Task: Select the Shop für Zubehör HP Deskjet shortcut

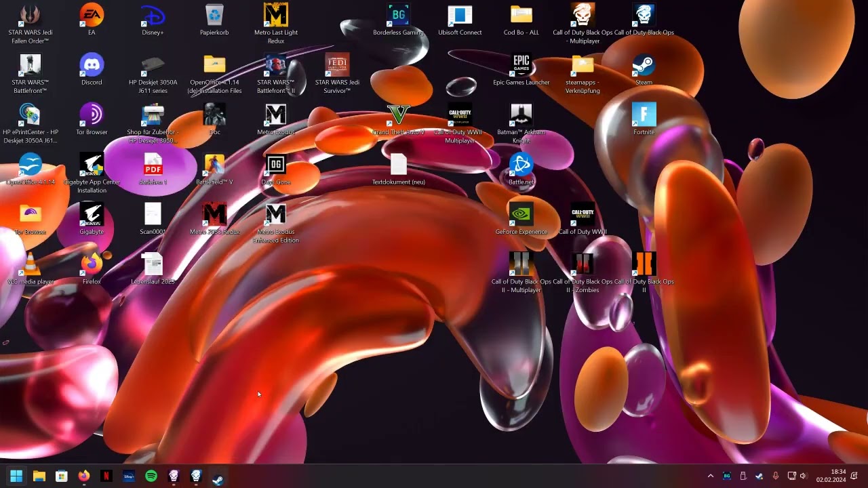Action: 153,124
